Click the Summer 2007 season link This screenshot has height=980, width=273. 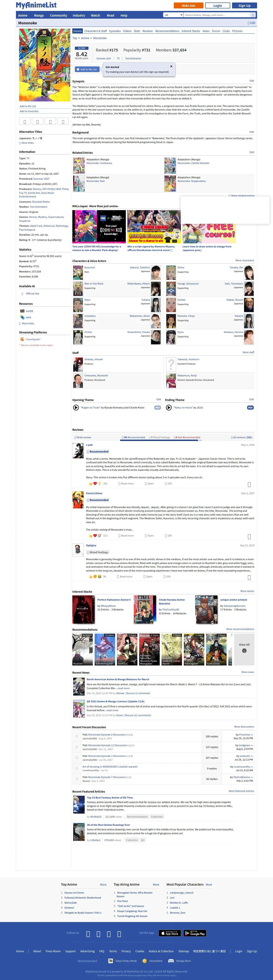[x=104, y=59]
